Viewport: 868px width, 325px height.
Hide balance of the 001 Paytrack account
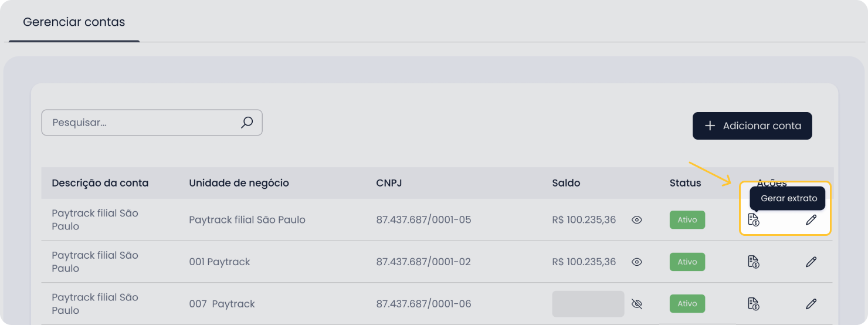pyautogui.click(x=637, y=262)
